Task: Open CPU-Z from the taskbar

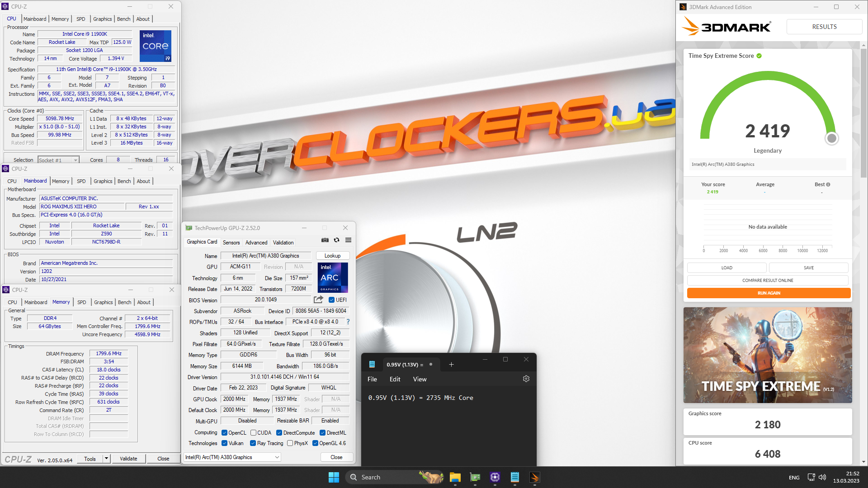Action: coord(495,477)
